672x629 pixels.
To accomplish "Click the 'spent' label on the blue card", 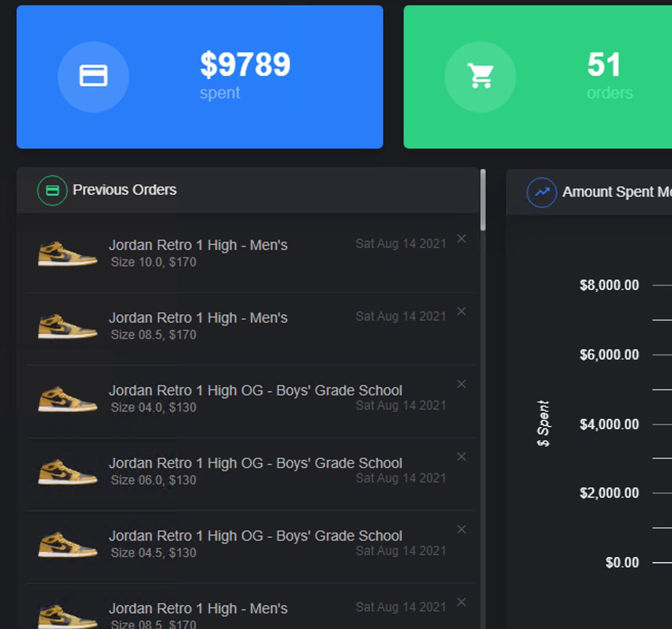I will click(x=220, y=93).
